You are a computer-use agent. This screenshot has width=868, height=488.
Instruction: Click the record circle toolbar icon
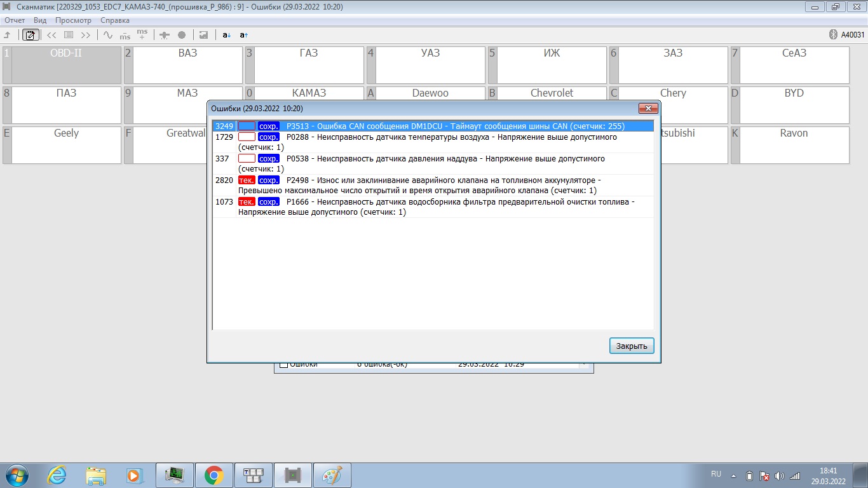click(x=182, y=35)
